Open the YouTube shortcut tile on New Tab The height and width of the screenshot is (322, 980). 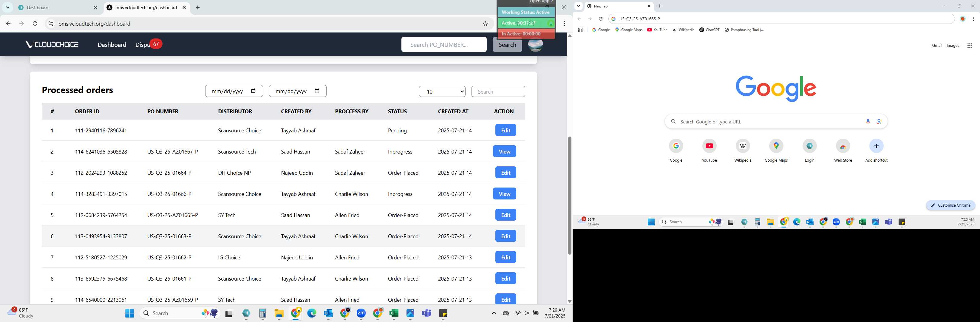click(x=709, y=151)
